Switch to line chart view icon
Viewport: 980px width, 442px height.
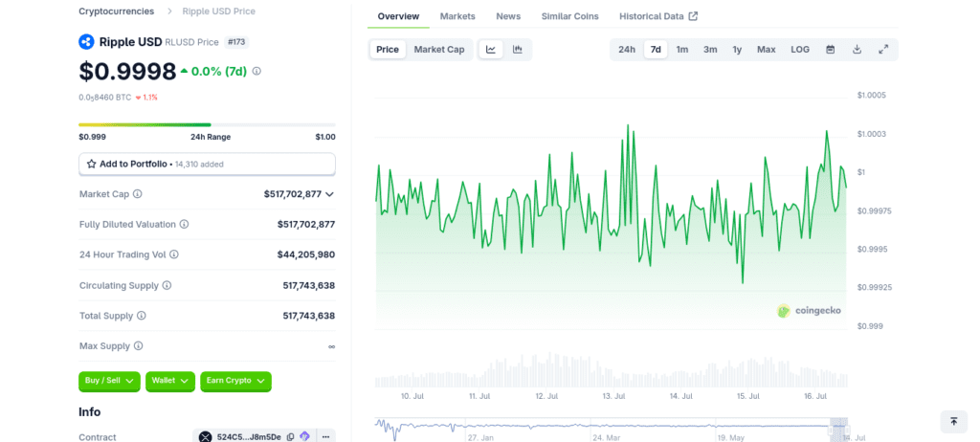491,50
